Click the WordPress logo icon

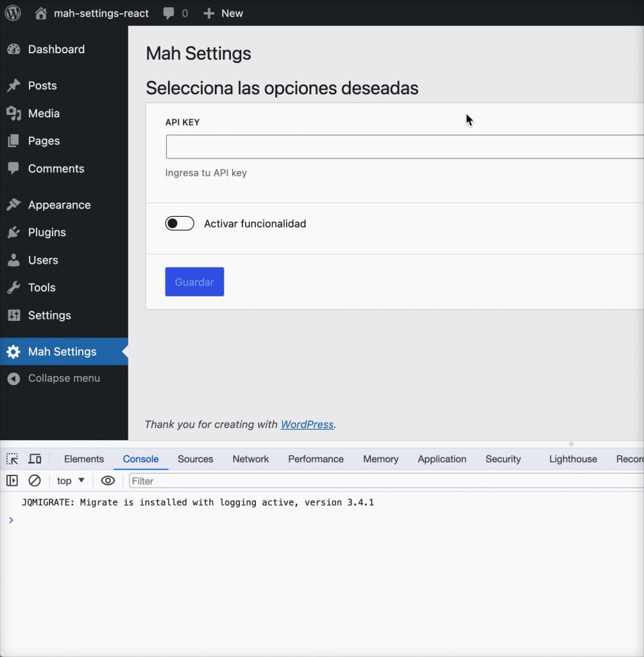point(13,13)
